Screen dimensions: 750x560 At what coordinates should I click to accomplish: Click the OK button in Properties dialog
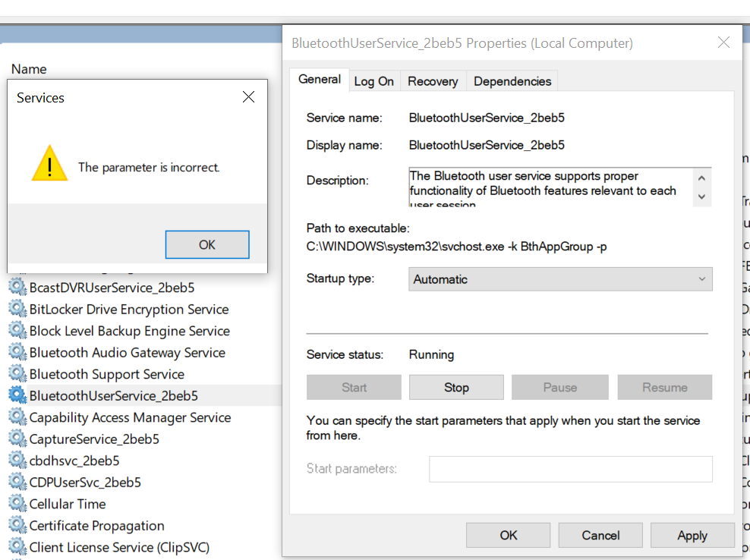pyautogui.click(x=508, y=535)
